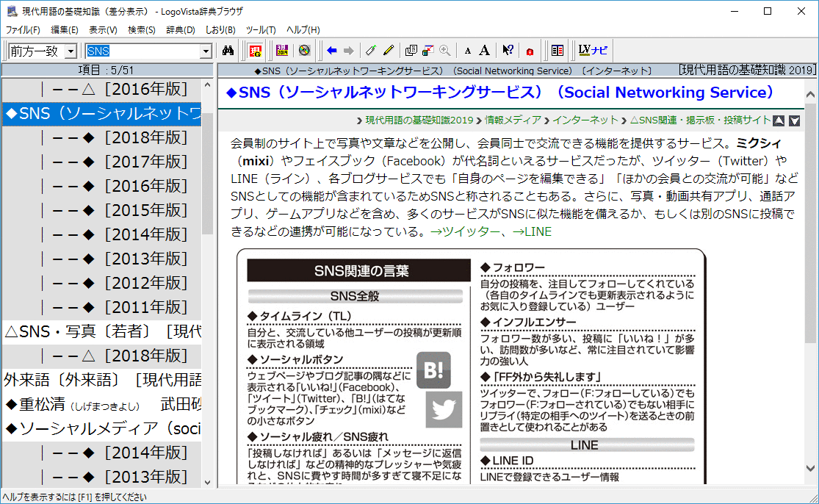Select the yellow highlighter marker tool
The image size is (819, 504).
tap(389, 51)
